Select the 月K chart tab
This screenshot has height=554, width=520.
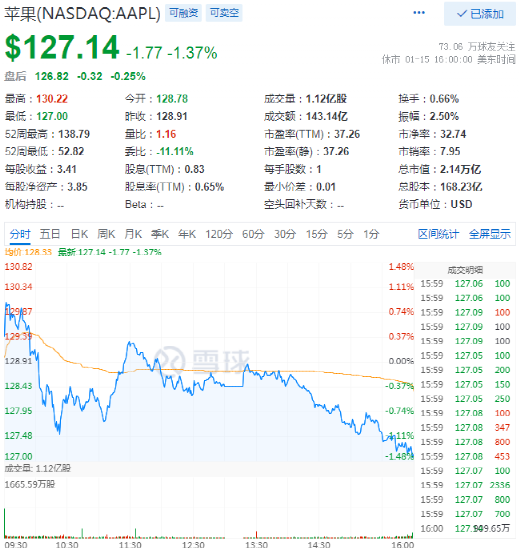tap(133, 234)
